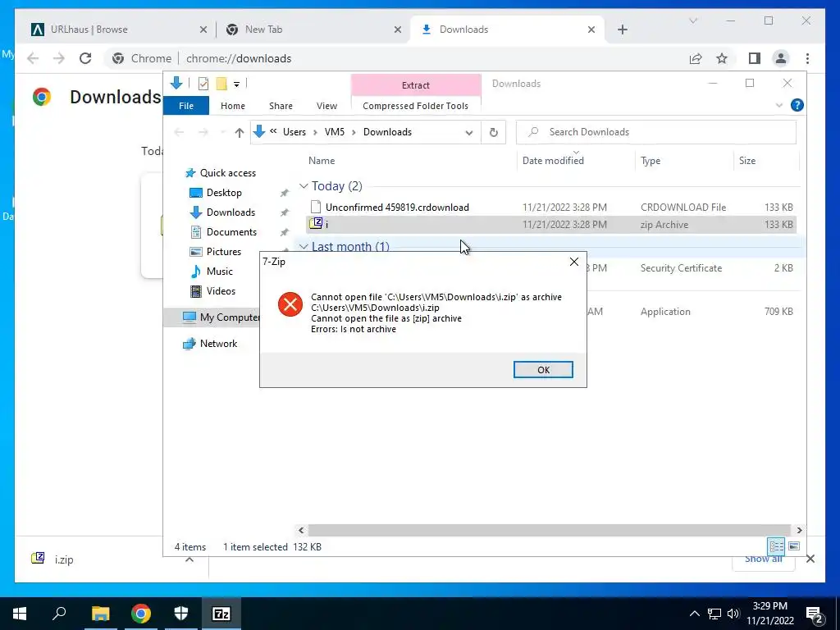Viewport: 840px width, 630px height.
Task: Sort files by Size column
Action: point(746,161)
